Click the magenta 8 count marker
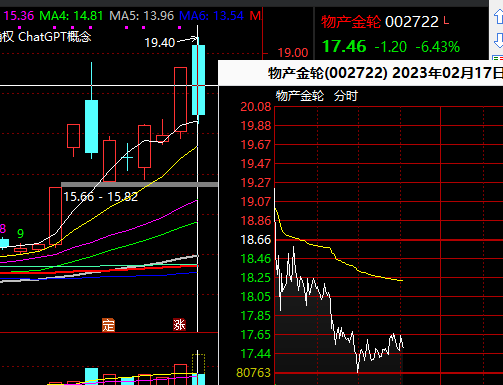The height and width of the screenshot is (385, 503). point(3,229)
